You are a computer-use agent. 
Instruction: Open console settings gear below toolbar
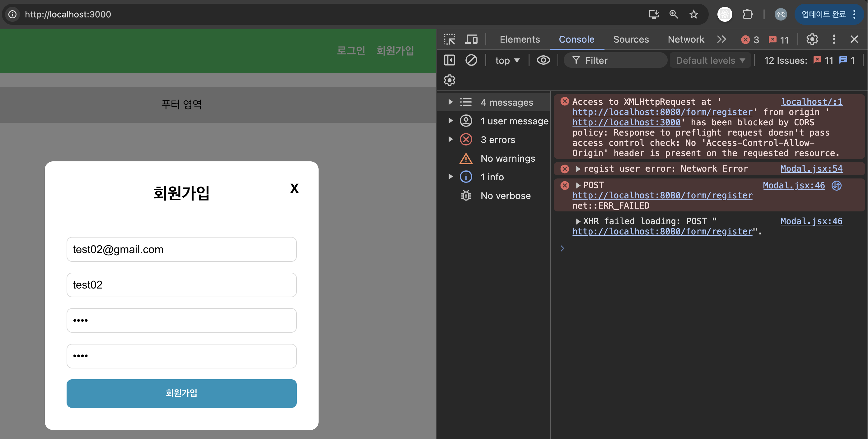coord(449,80)
